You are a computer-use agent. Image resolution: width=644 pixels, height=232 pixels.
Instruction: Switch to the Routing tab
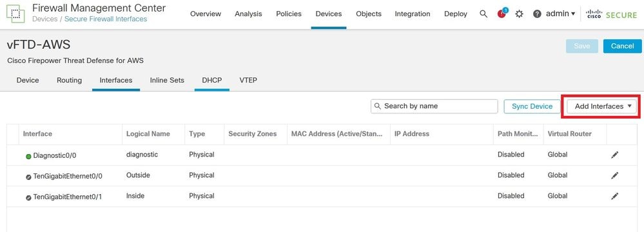(x=70, y=80)
